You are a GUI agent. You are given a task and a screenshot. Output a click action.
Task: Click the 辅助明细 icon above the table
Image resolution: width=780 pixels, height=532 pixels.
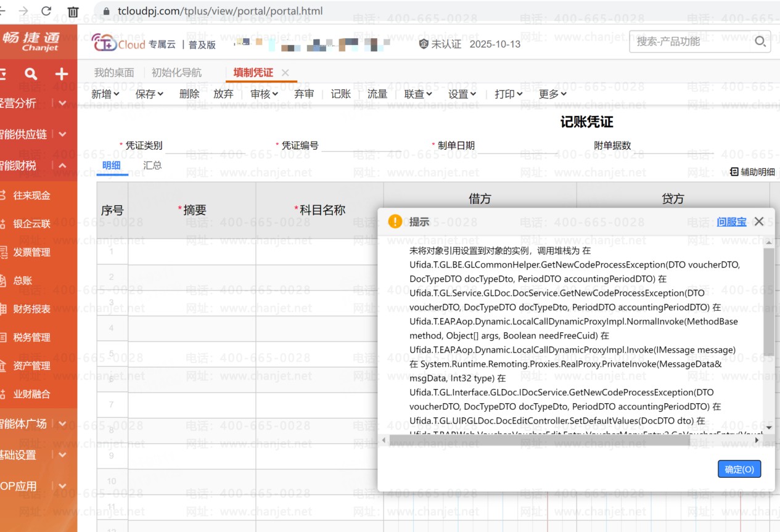tap(734, 172)
